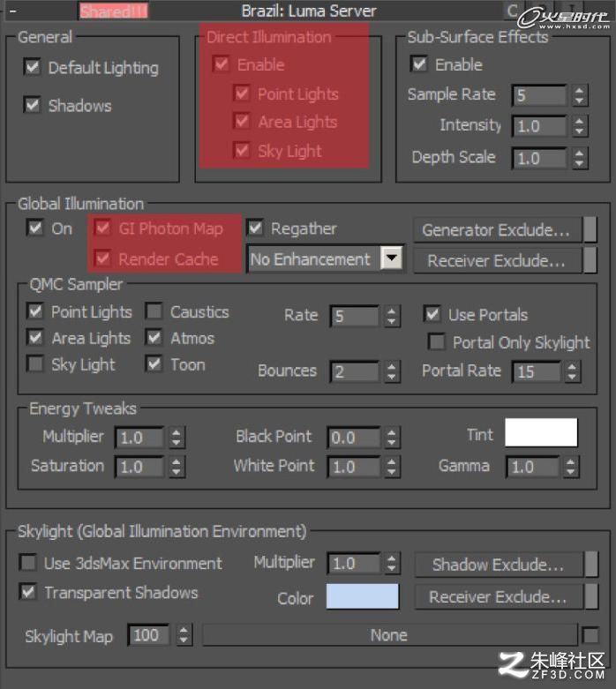Image resolution: width=616 pixels, height=689 pixels.
Task: Collapse the Brazil: Luma Server rollout
Action: click(x=12, y=11)
